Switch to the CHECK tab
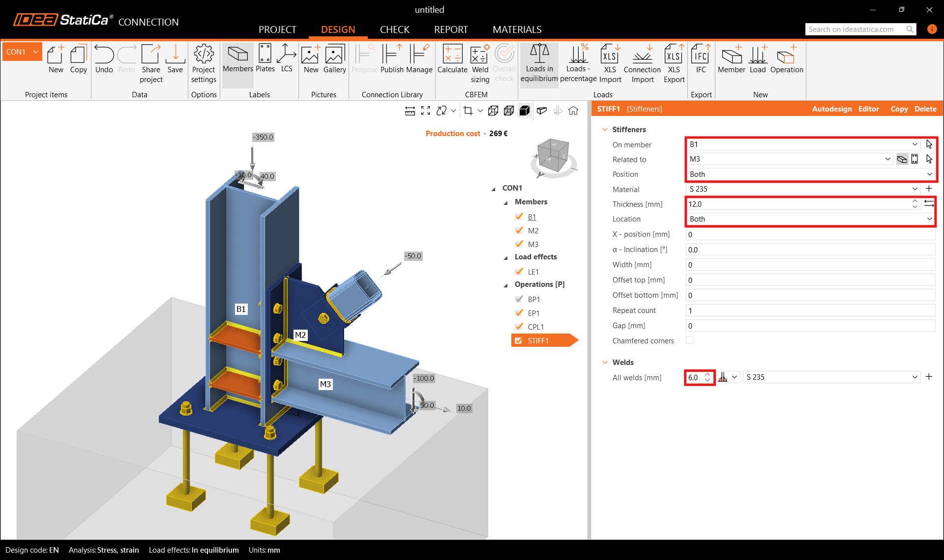 coord(394,29)
